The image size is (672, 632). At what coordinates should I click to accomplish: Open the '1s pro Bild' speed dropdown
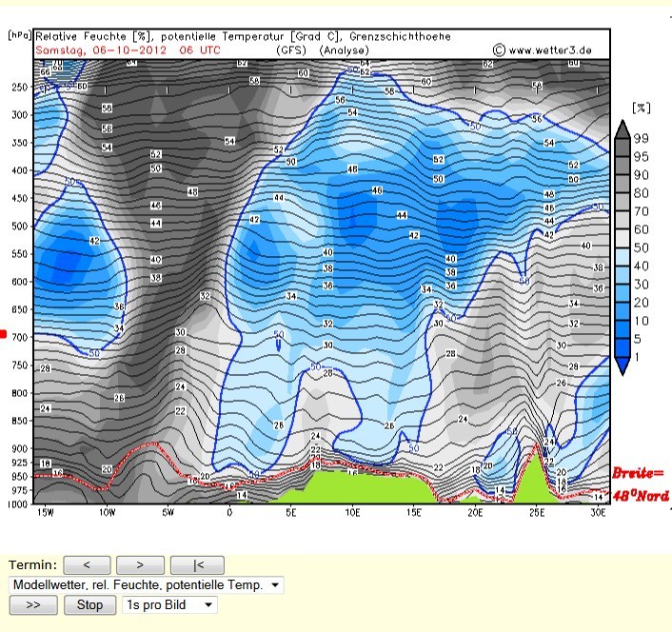(x=169, y=604)
